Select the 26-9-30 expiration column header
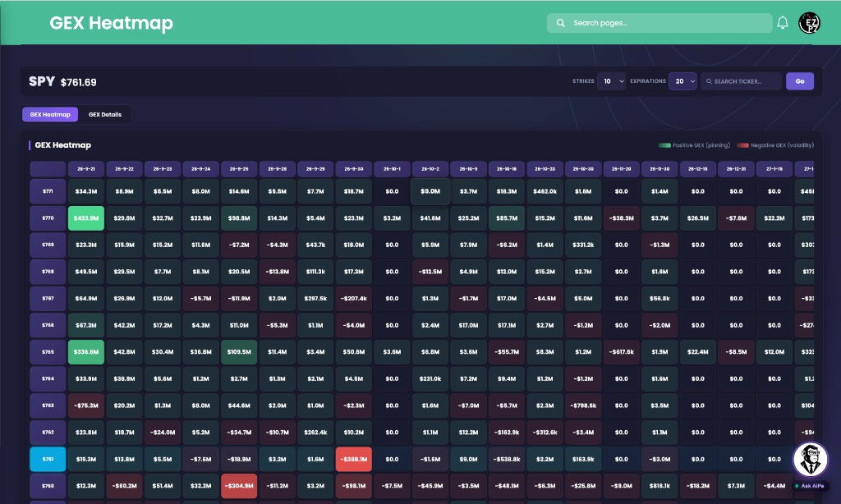The image size is (841, 504). click(x=354, y=169)
